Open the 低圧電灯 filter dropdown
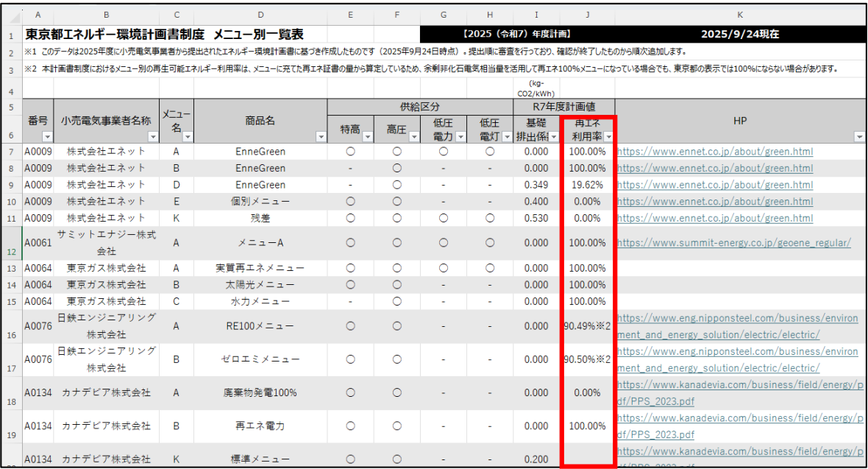The height and width of the screenshot is (469, 868). 506,137
